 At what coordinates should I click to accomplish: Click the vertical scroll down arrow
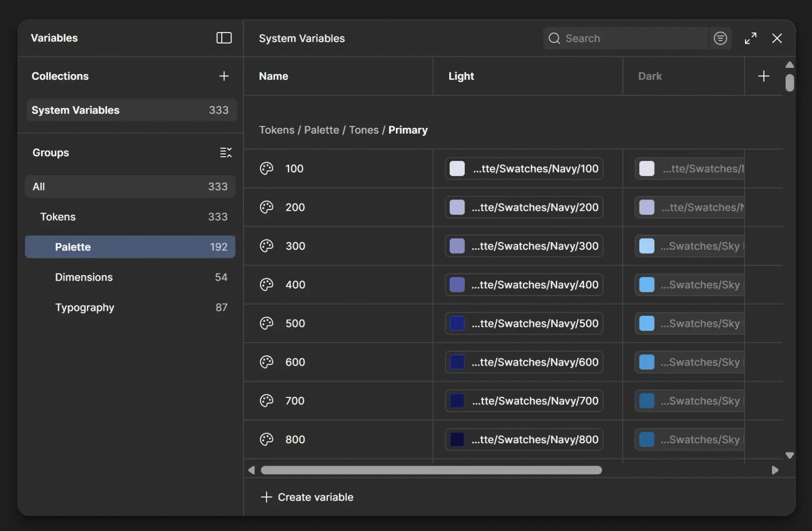click(x=790, y=455)
